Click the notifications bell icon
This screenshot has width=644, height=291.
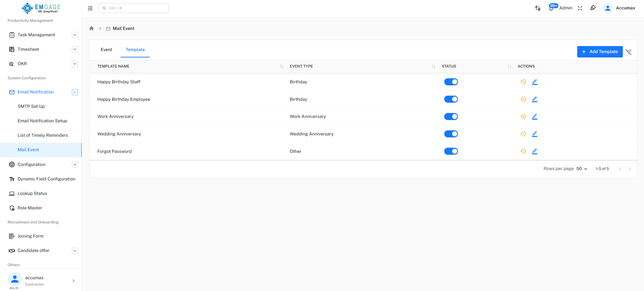(551, 8)
